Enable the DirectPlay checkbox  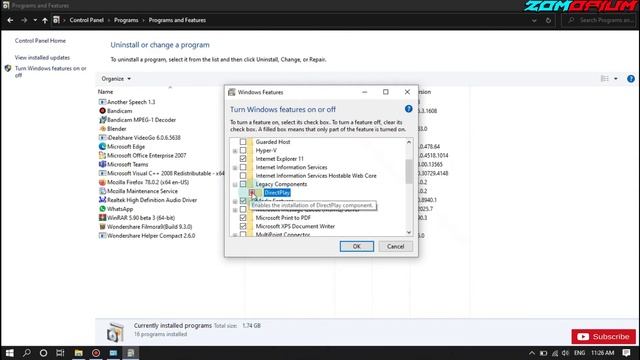pyautogui.click(x=252, y=192)
